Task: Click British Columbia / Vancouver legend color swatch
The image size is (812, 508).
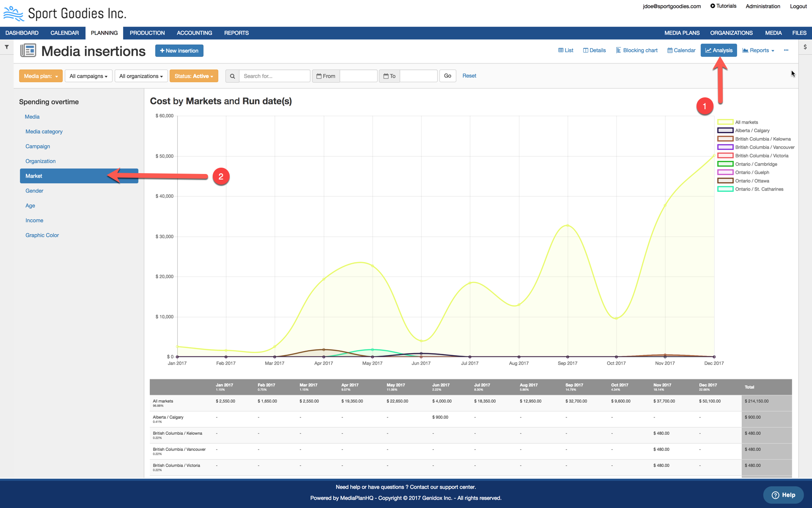Action: [x=725, y=147]
